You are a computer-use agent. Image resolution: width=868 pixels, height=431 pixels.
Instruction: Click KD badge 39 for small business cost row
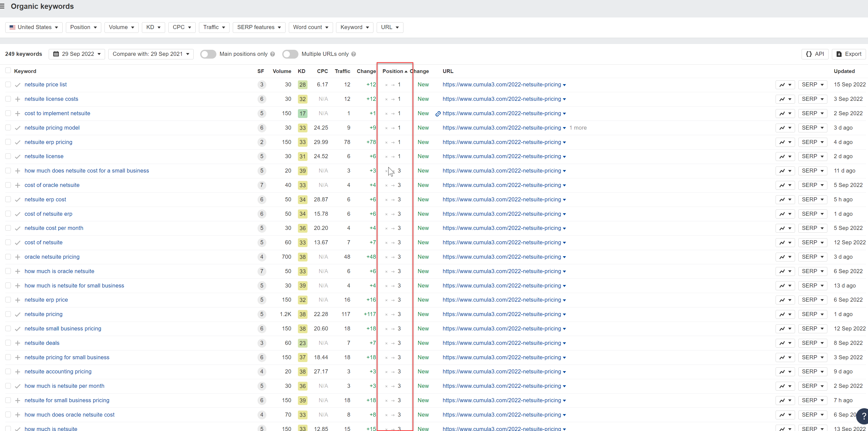click(x=302, y=171)
